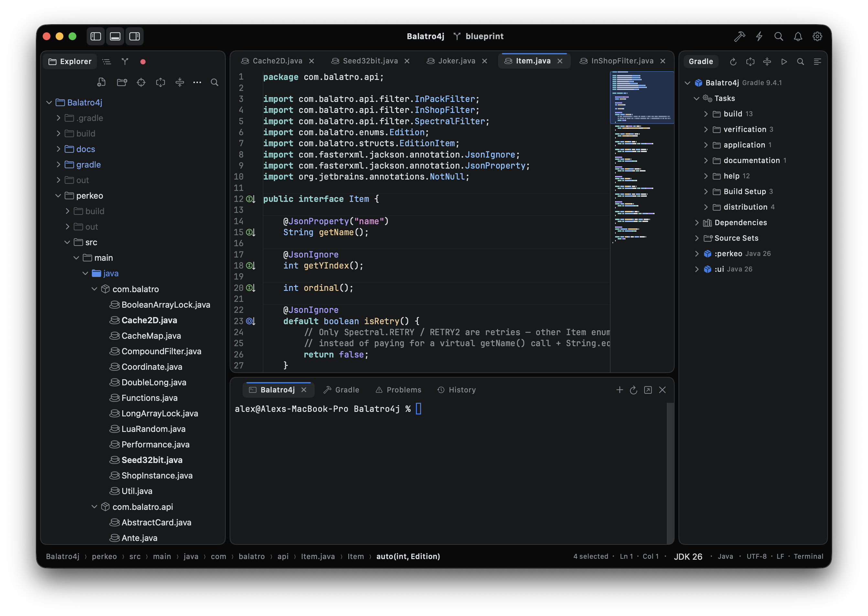
Task: Collapse the Balatro4j root folder
Action: 49,103
